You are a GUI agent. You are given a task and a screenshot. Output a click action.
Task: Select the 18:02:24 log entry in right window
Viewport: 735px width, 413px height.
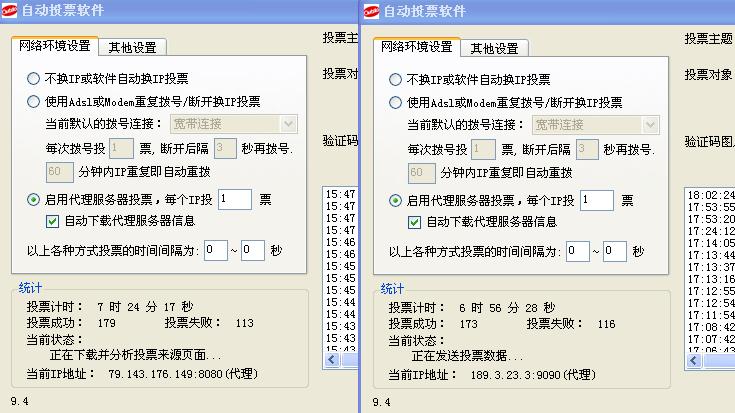[x=708, y=194]
